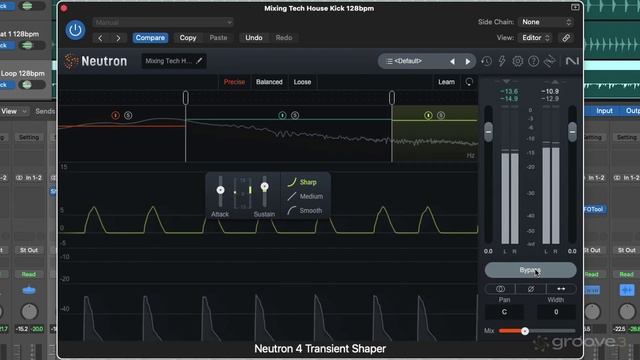Toggle the teal mid band power icon
The width and height of the screenshot is (640, 360).
pyautogui.click(x=282, y=116)
